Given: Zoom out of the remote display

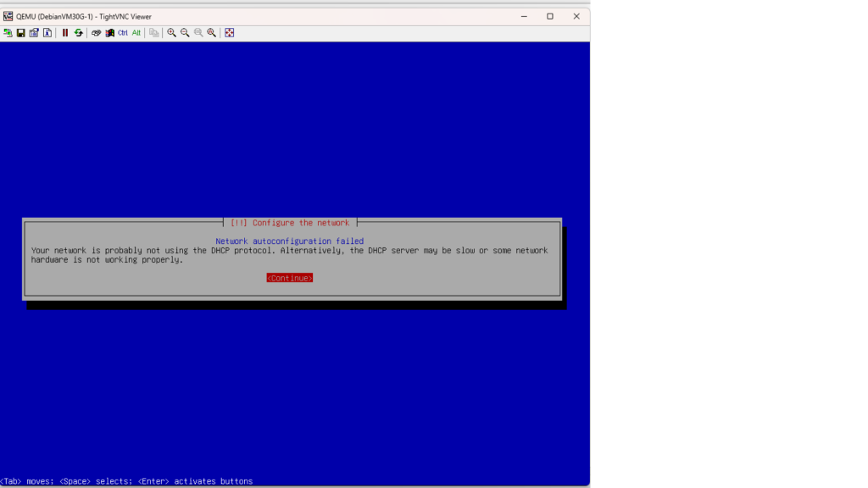Looking at the screenshot, I should click(x=185, y=33).
